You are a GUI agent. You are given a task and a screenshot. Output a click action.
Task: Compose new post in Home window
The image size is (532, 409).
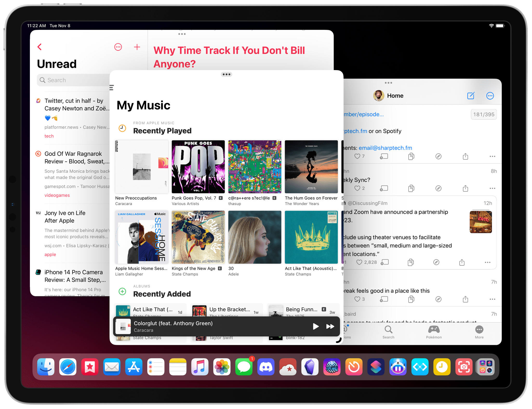471,96
